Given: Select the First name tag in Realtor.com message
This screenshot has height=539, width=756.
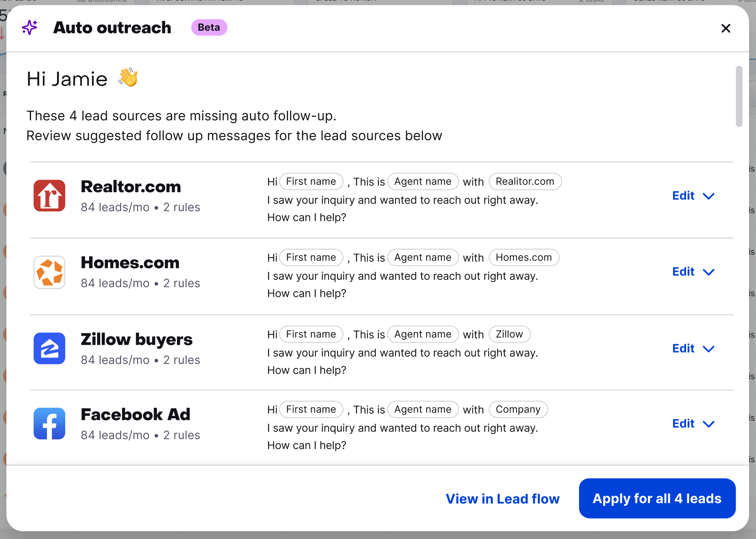Looking at the screenshot, I should tap(311, 182).
